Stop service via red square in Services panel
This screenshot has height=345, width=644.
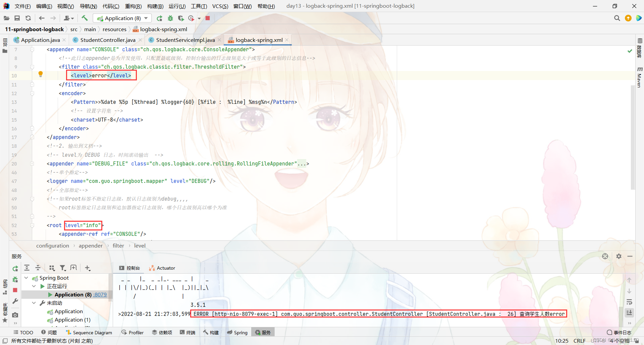coord(15,290)
